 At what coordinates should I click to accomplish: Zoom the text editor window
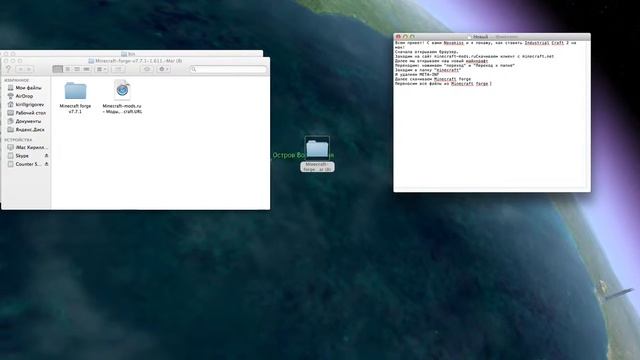tap(412, 37)
